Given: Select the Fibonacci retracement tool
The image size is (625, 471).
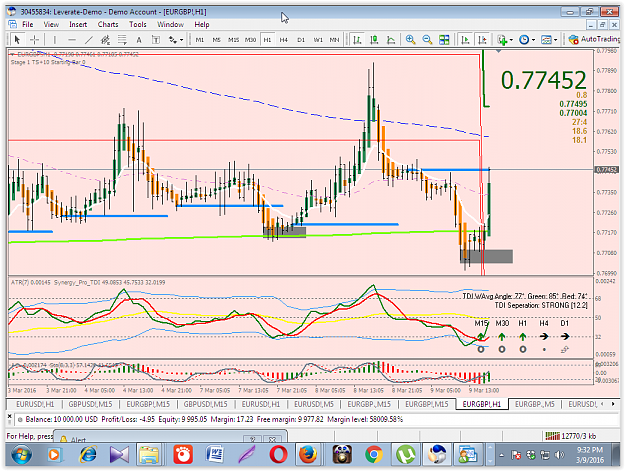Looking at the screenshot, I should tap(122, 39).
